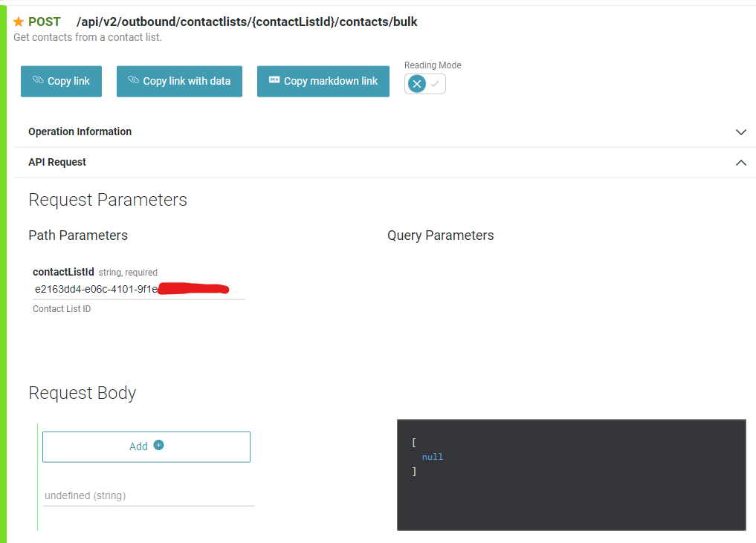756x543 pixels.
Task: Click Get contacts from a contact list description
Action: point(87,37)
